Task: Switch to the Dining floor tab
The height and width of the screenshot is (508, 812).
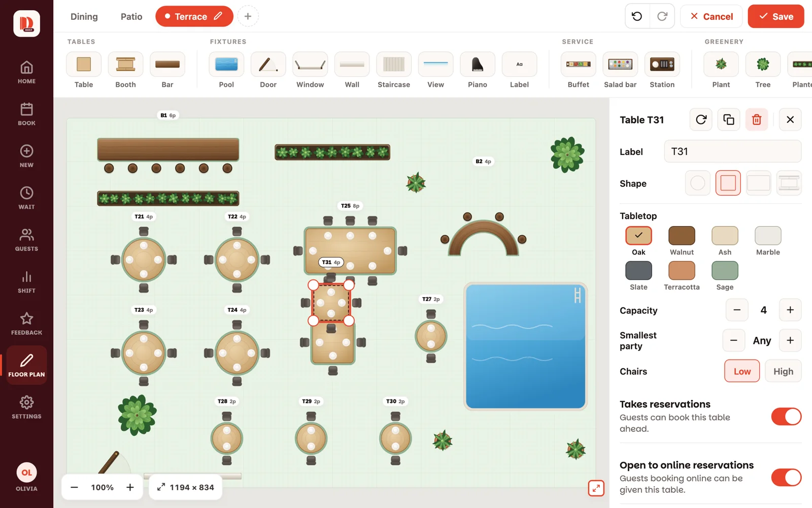Action: click(x=84, y=16)
